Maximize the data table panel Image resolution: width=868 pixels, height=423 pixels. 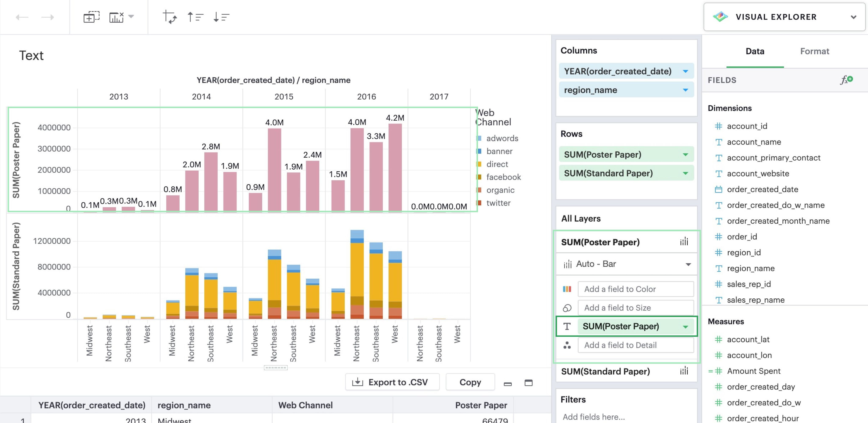point(528,383)
